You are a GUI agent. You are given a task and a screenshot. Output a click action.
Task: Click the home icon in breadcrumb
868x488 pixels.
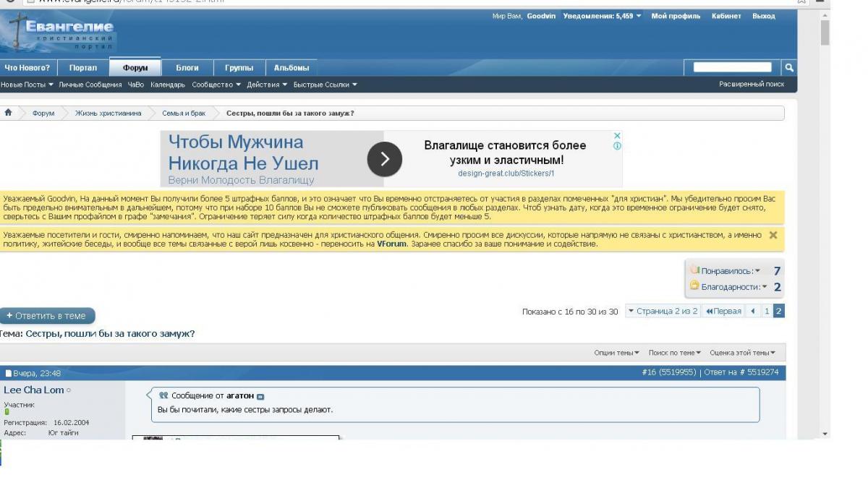click(8, 113)
